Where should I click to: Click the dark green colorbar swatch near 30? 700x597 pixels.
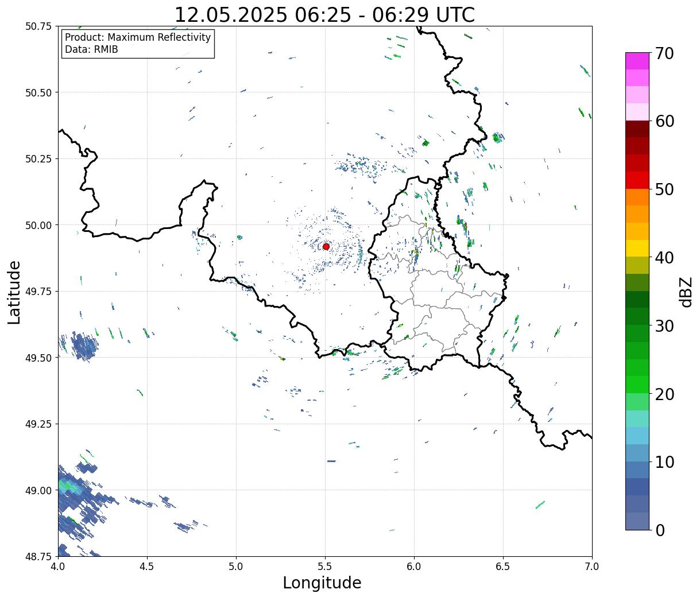pyautogui.click(x=637, y=317)
